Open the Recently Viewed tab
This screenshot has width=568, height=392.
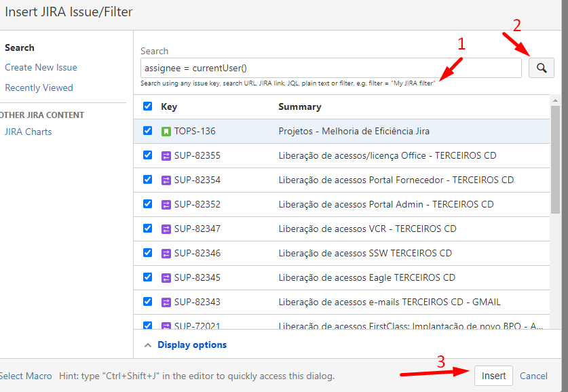[x=39, y=87]
